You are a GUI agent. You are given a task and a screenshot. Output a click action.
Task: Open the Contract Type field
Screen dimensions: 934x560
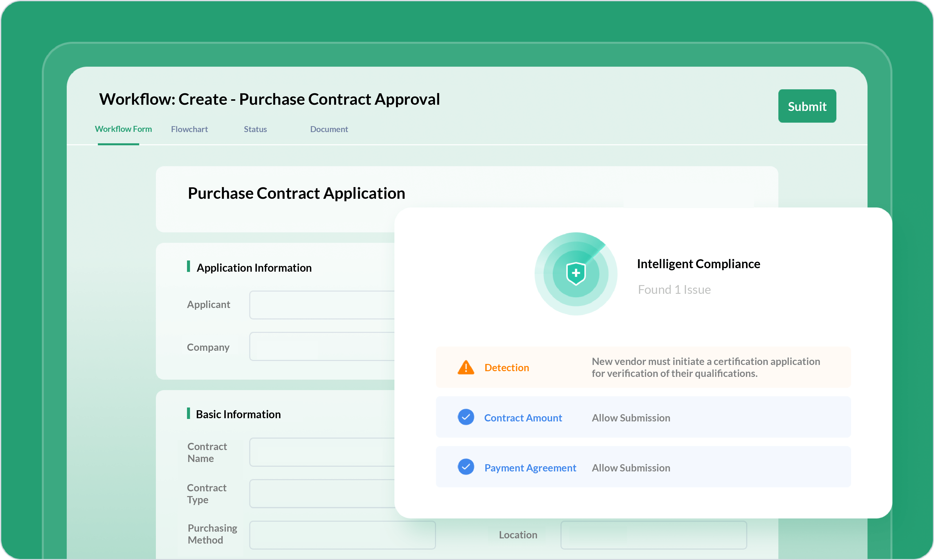pos(322,494)
